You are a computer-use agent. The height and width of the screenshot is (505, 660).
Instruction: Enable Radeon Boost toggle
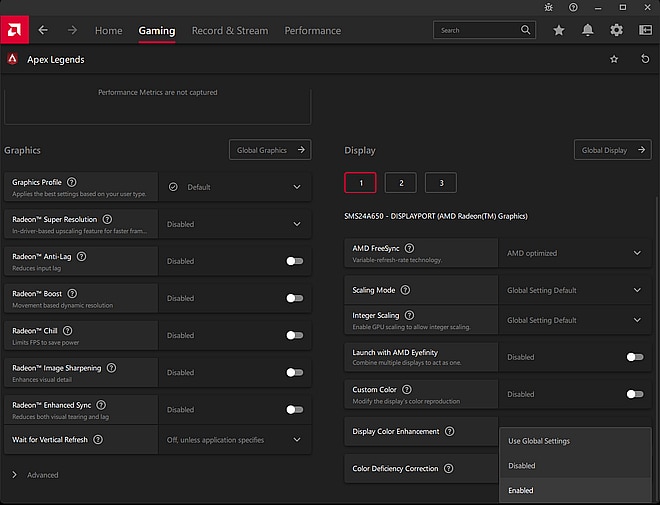(x=295, y=298)
